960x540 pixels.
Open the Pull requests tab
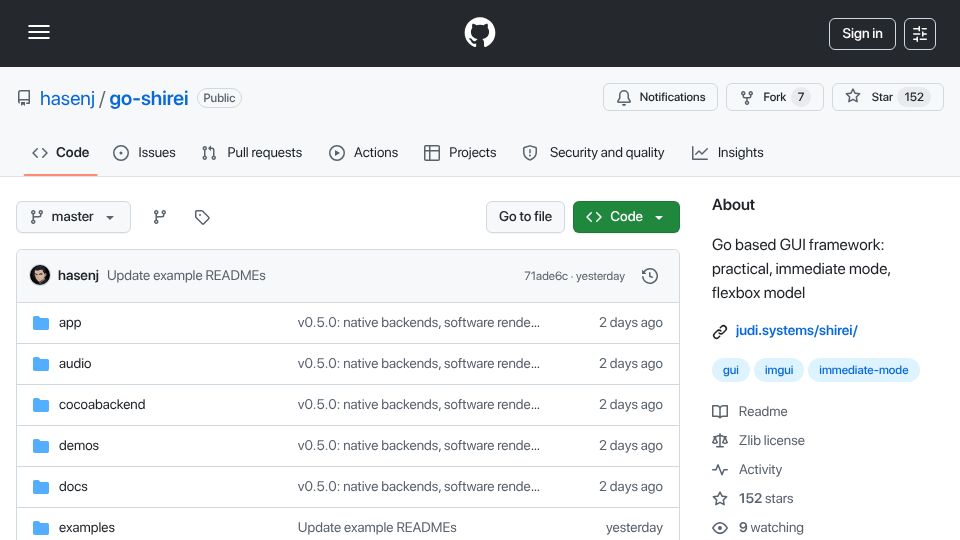coord(252,152)
